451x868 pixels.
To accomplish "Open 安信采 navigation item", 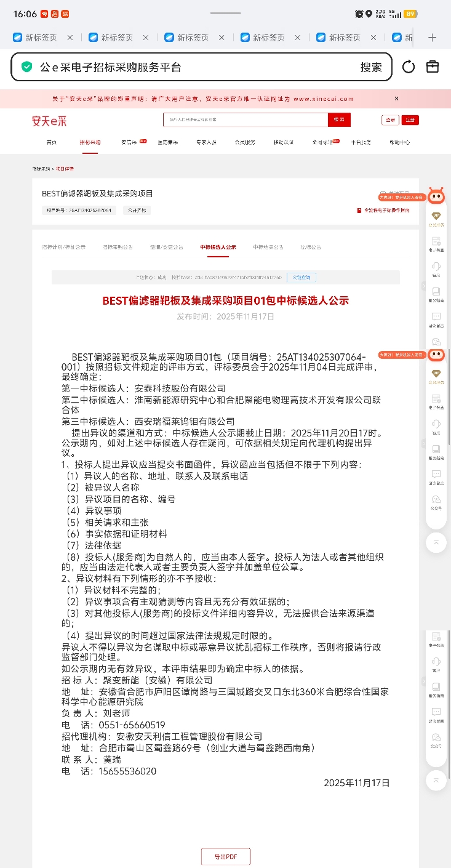I will pyautogui.click(x=129, y=142).
